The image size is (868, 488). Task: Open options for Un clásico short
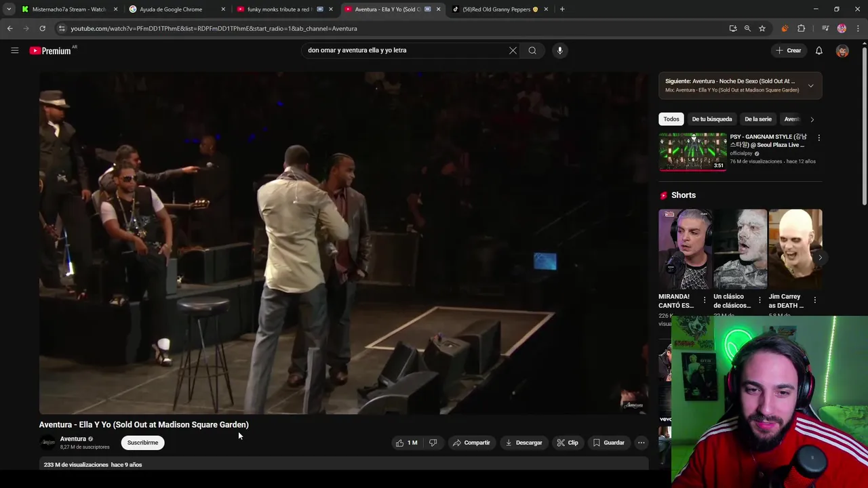pyautogui.click(x=759, y=300)
